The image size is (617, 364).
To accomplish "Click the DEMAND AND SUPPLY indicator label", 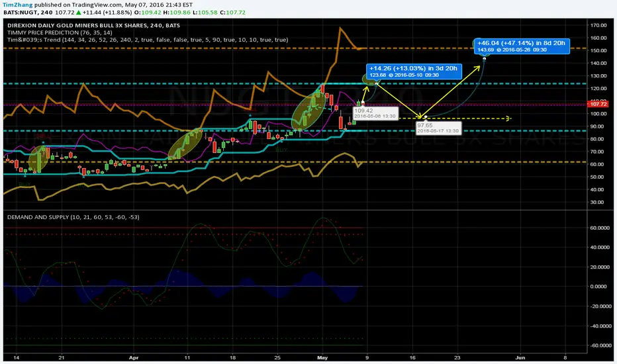I will point(73,217).
